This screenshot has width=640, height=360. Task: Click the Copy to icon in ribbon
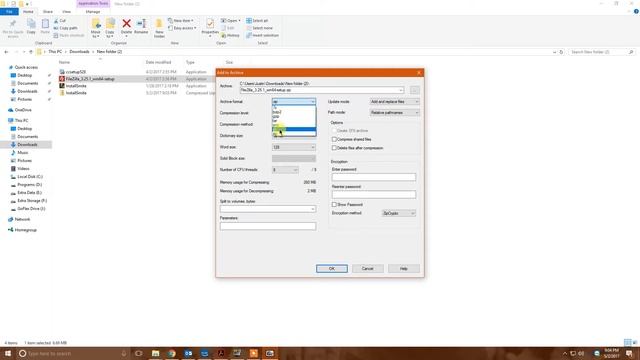(x=110, y=24)
